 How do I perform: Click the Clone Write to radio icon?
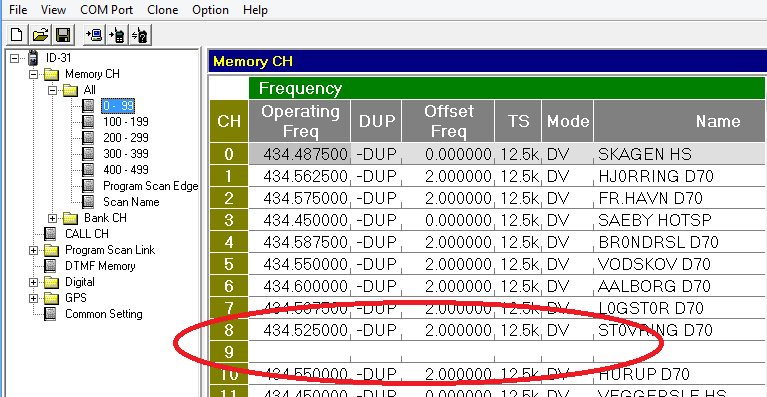117,35
